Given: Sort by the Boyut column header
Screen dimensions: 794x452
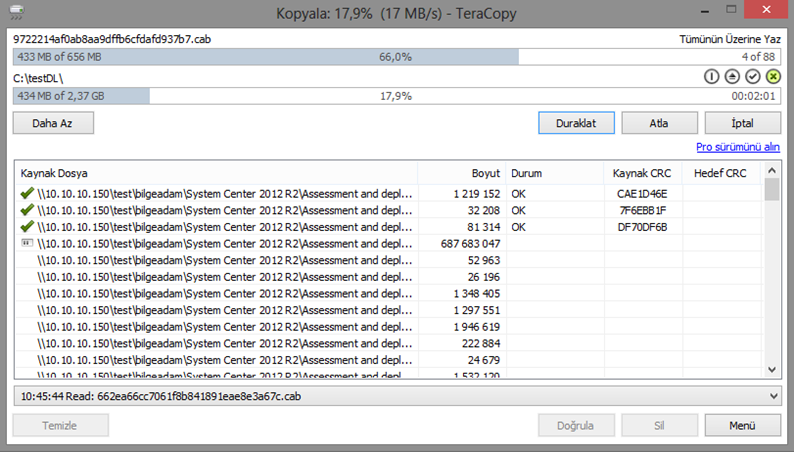Looking at the screenshot, I should click(461, 173).
